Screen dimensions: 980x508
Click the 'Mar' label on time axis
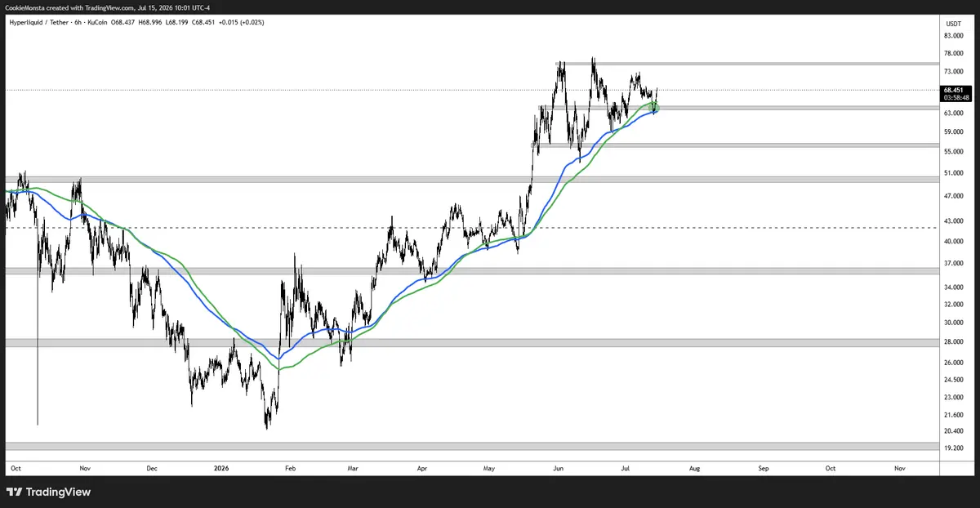coord(354,469)
